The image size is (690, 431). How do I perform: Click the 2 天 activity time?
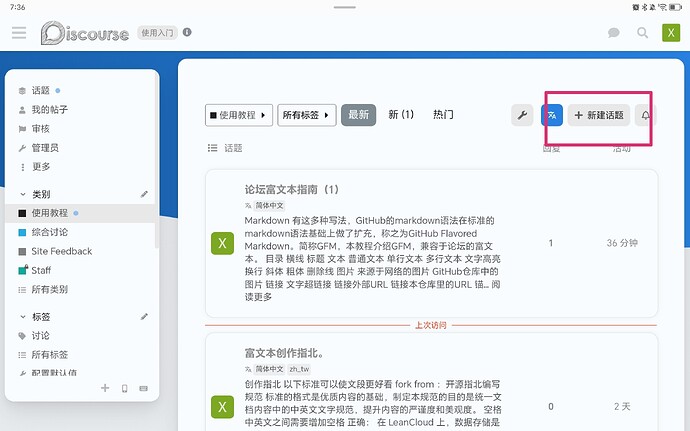[622, 406]
